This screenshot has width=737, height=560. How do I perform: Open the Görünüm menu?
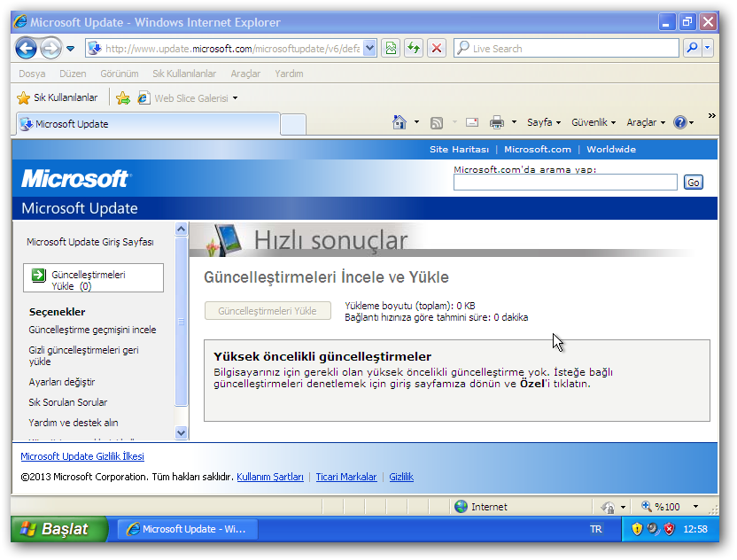(x=119, y=74)
